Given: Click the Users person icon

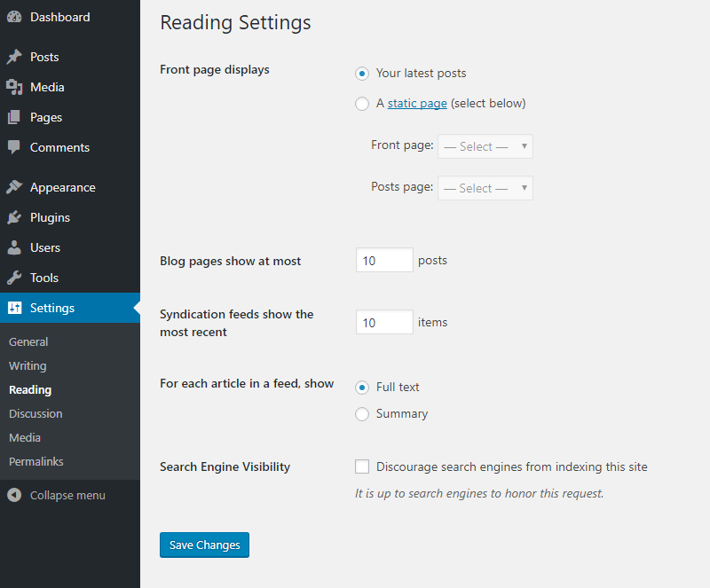Looking at the screenshot, I should coord(14,247).
